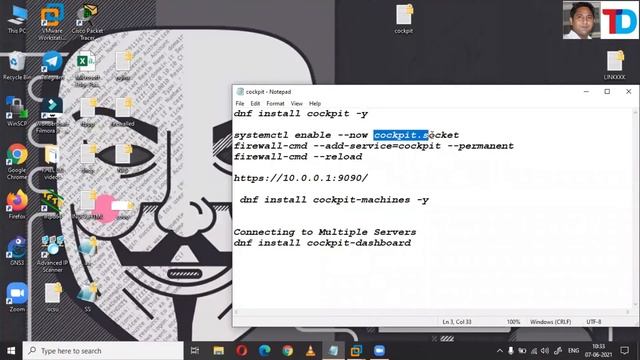Open Notepad Help menu
This screenshot has height=360, width=640.
(315, 104)
